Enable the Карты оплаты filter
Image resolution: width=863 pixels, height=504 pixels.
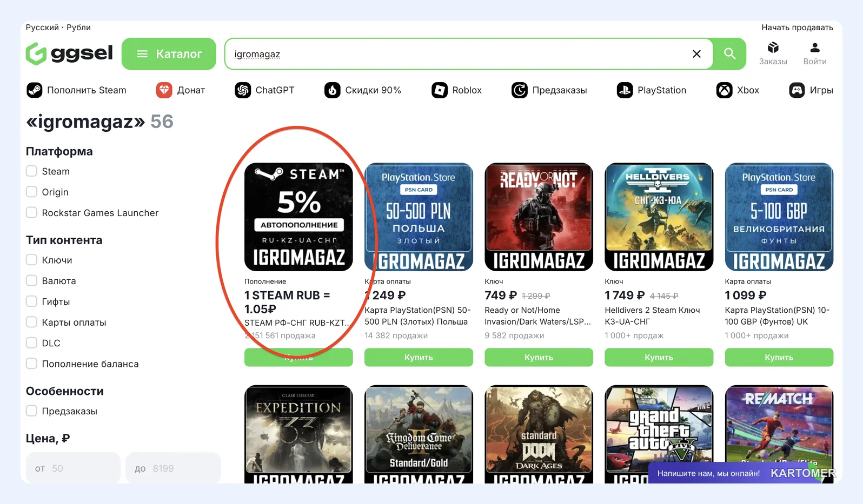click(x=32, y=322)
